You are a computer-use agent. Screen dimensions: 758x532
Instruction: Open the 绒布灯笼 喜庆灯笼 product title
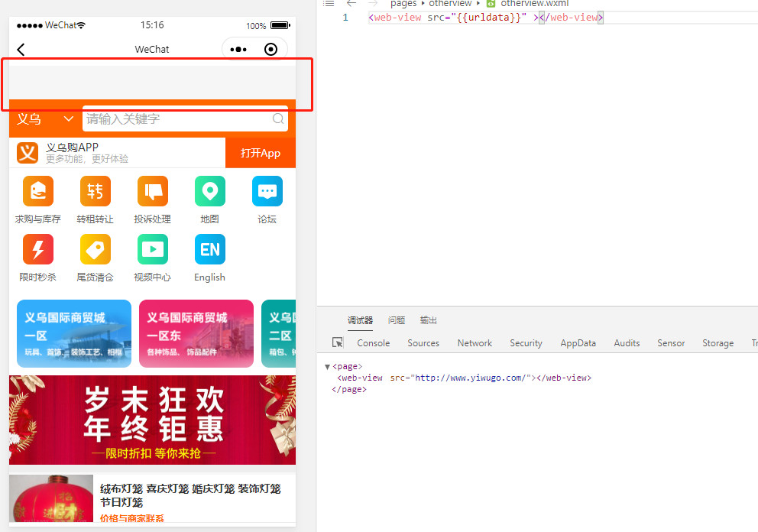[x=190, y=495]
